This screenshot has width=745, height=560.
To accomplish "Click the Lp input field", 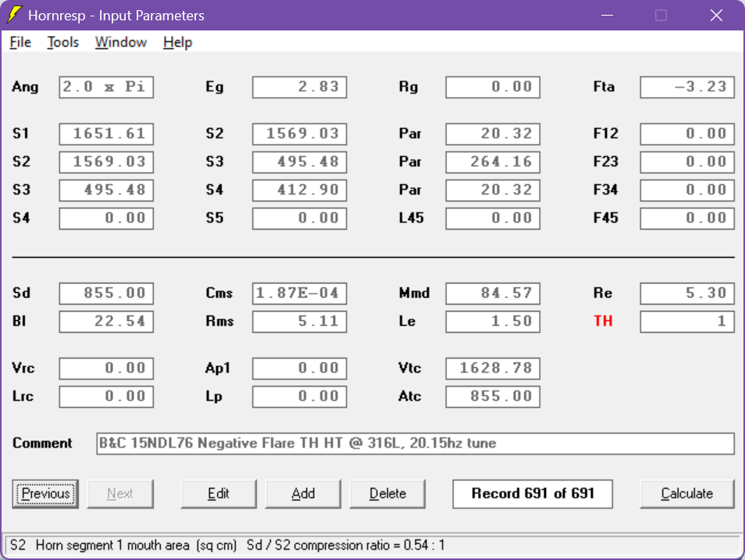I will coord(300,397).
